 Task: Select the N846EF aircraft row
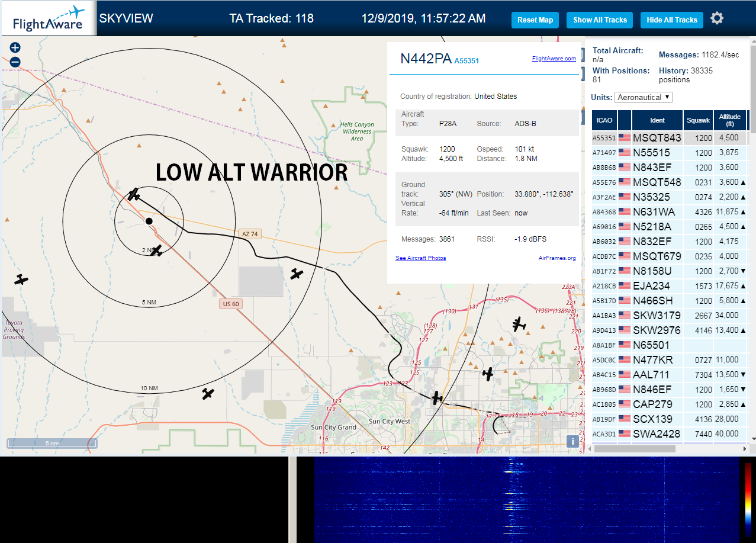[x=670, y=390]
